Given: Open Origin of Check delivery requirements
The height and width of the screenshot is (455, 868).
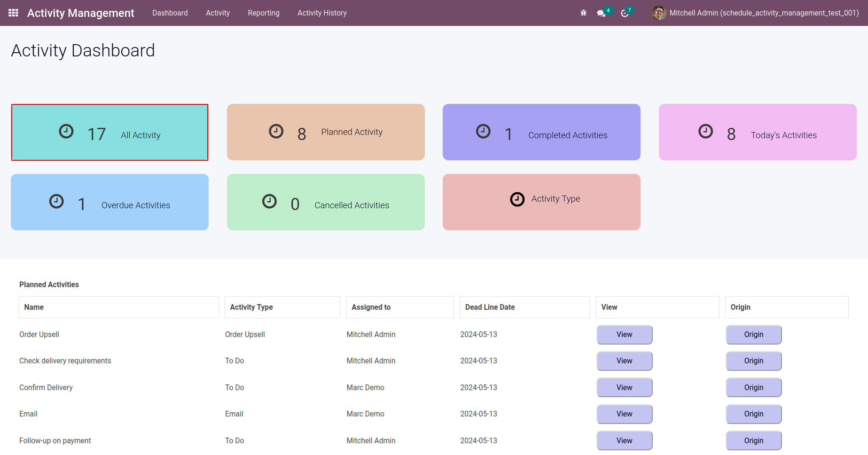Looking at the screenshot, I should point(754,361).
